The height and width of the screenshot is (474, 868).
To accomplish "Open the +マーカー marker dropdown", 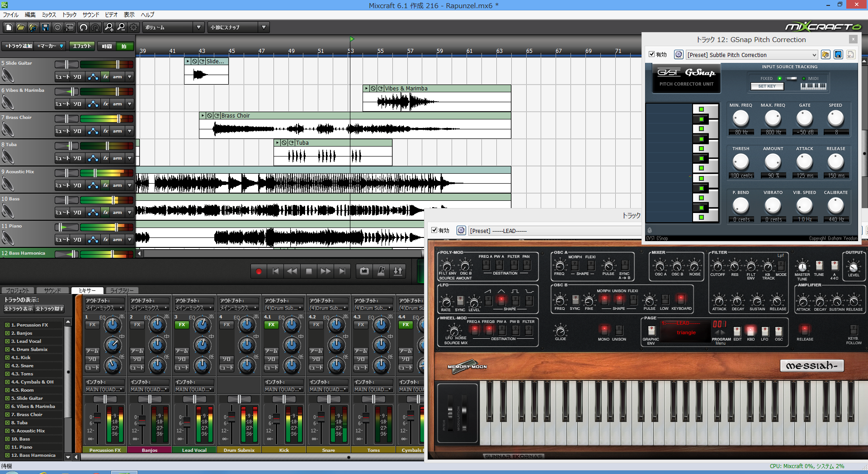I will tap(50, 46).
